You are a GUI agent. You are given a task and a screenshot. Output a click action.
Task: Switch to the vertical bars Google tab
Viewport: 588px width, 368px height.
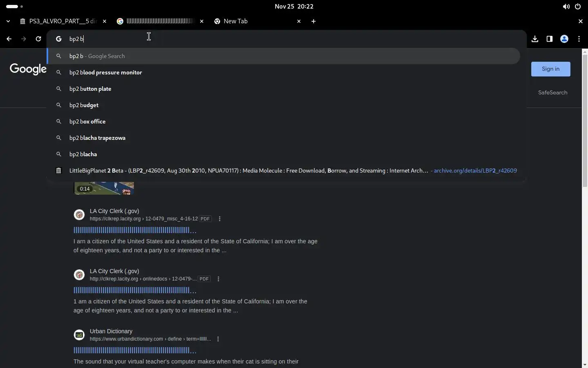(x=160, y=21)
